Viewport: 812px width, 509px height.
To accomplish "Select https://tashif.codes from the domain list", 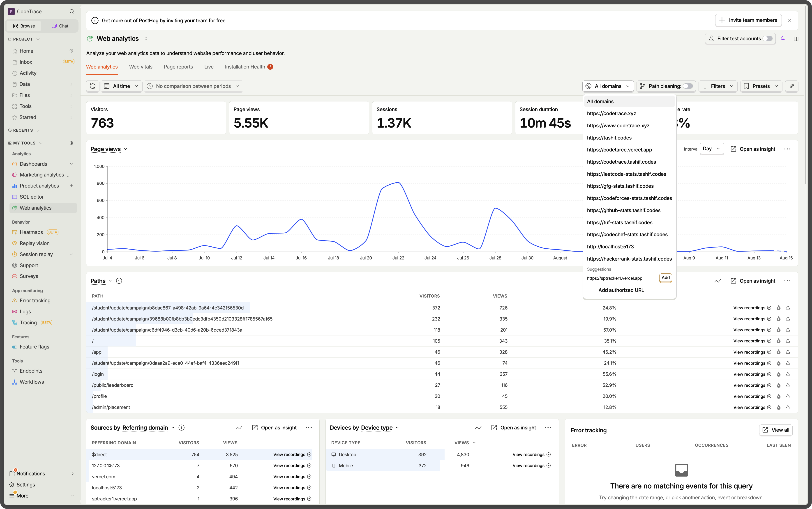I will [629, 138].
